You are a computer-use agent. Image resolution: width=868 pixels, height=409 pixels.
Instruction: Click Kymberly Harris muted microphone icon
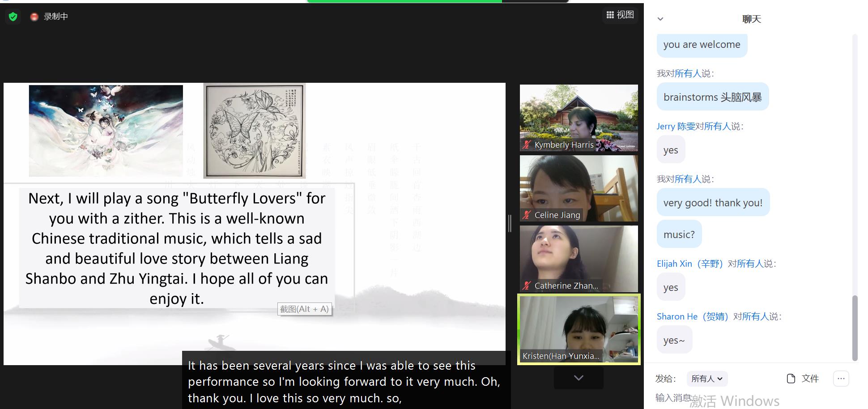click(x=527, y=145)
